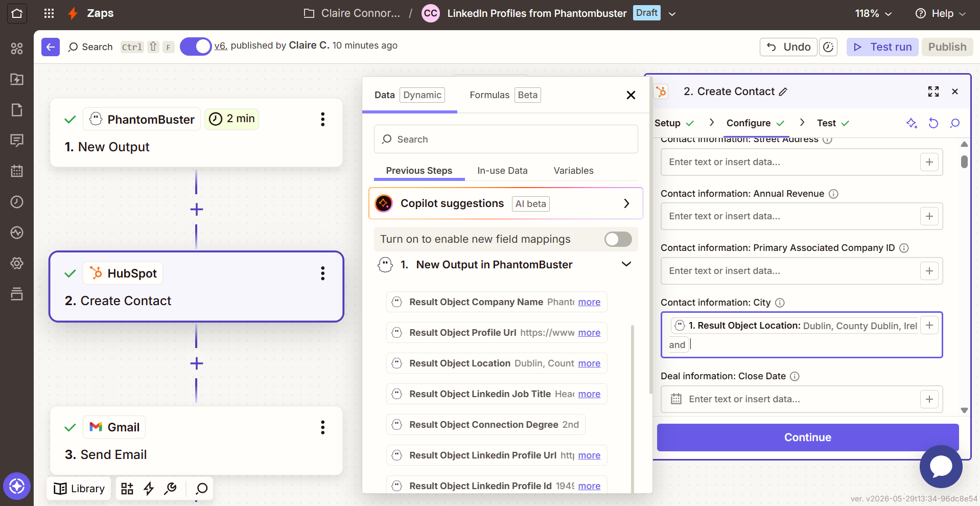Switch to the Formulas Beta tab

point(505,95)
